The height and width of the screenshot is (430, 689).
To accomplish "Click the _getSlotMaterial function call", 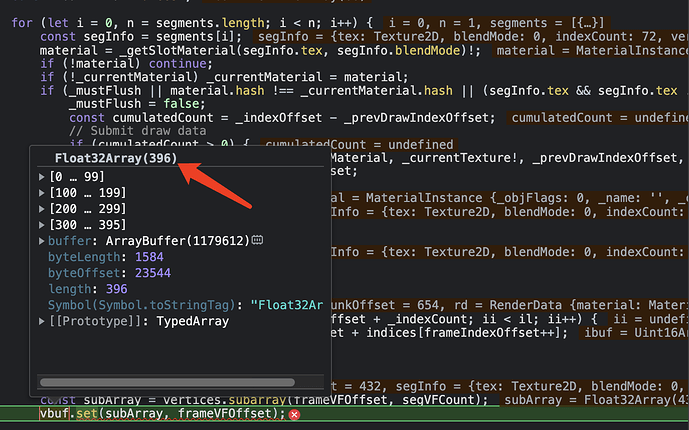I will coord(178,51).
